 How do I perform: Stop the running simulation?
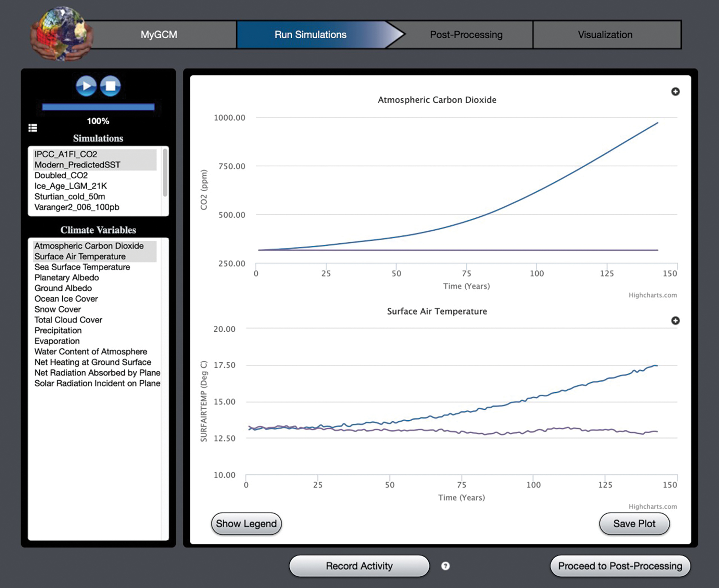(110, 86)
